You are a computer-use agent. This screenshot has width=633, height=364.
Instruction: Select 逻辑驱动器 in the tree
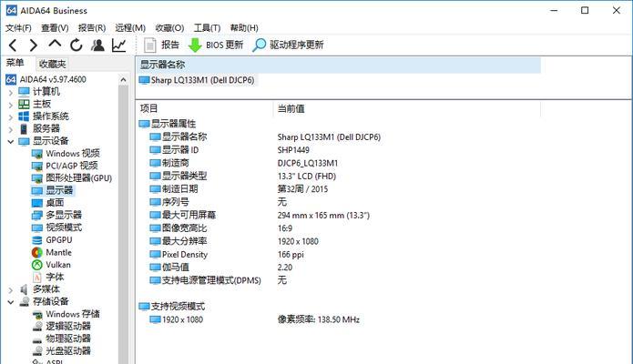coord(62,326)
